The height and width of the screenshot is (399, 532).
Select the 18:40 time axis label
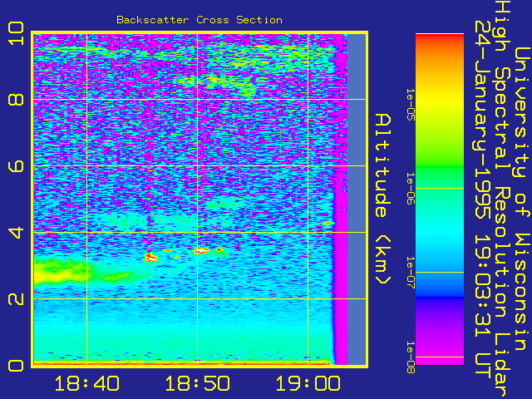click(86, 384)
